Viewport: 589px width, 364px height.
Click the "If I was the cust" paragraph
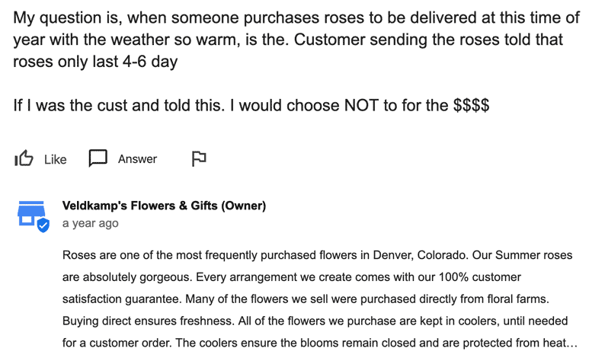click(251, 105)
